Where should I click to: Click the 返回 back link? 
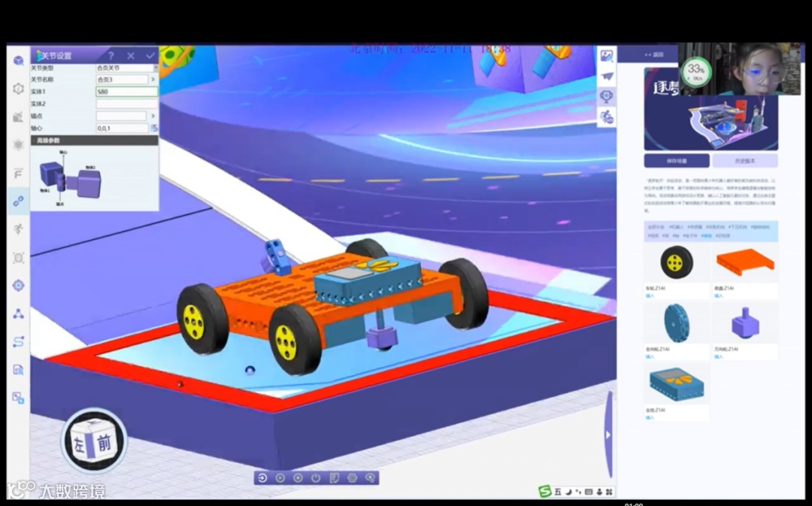coord(653,54)
